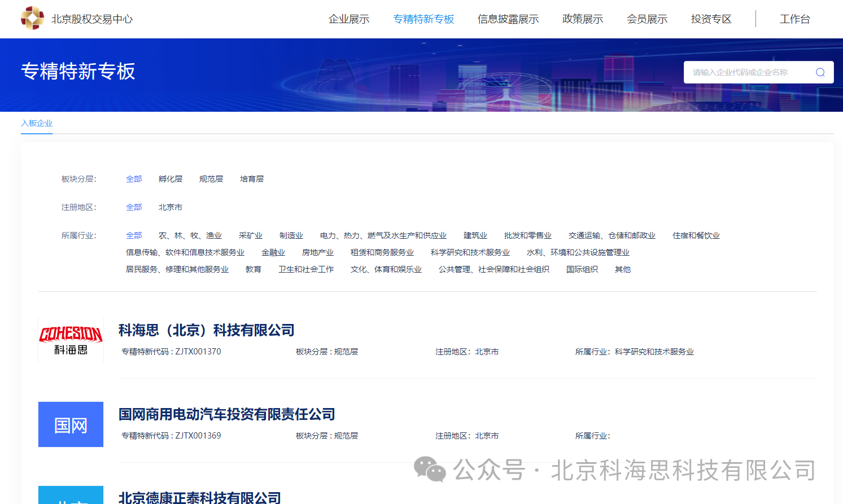Image resolution: width=843 pixels, height=504 pixels.
Task: Filter by 培育层 tier
Action: 252,179
